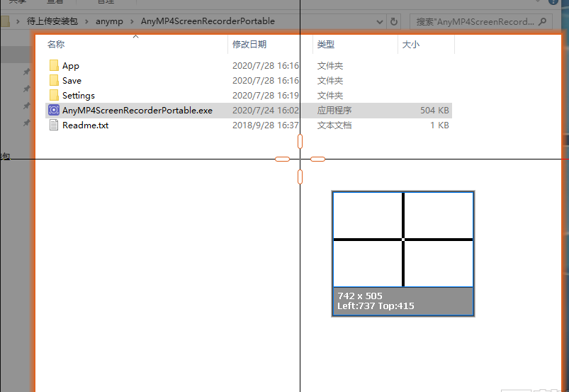Select AnyMP4ScreenRecorderPortable.exe file name
This screenshot has height=392, width=569.
pyautogui.click(x=137, y=111)
